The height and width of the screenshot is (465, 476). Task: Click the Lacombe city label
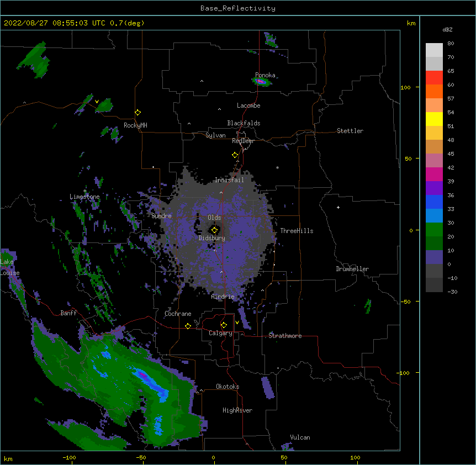click(x=248, y=105)
